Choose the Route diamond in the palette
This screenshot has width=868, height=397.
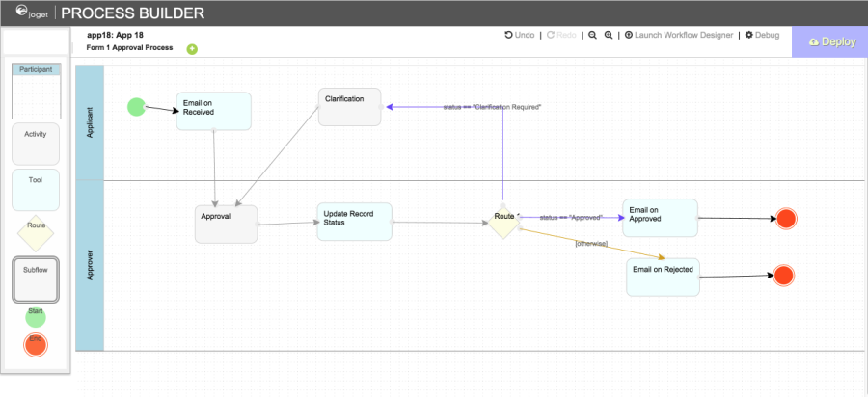click(x=36, y=233)
